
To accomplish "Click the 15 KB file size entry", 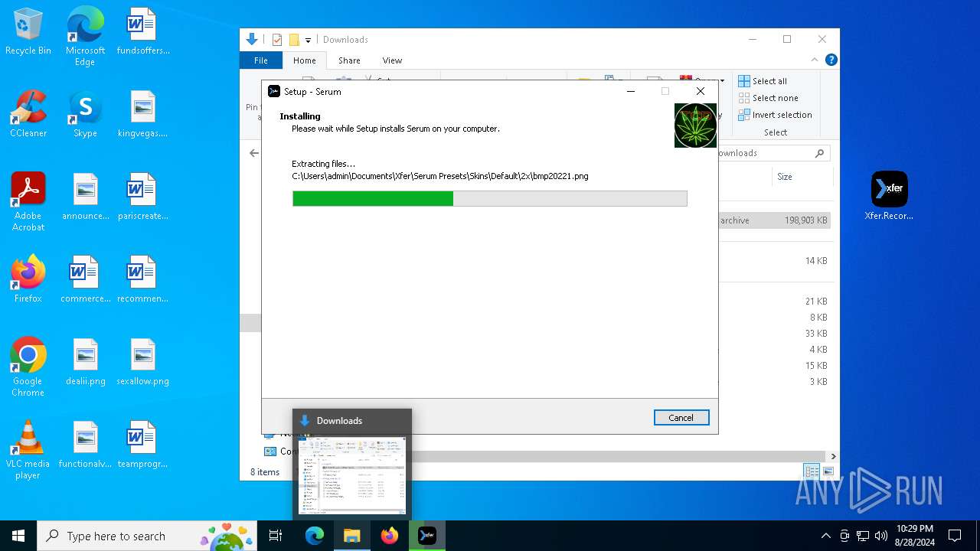I will (815, 366).
